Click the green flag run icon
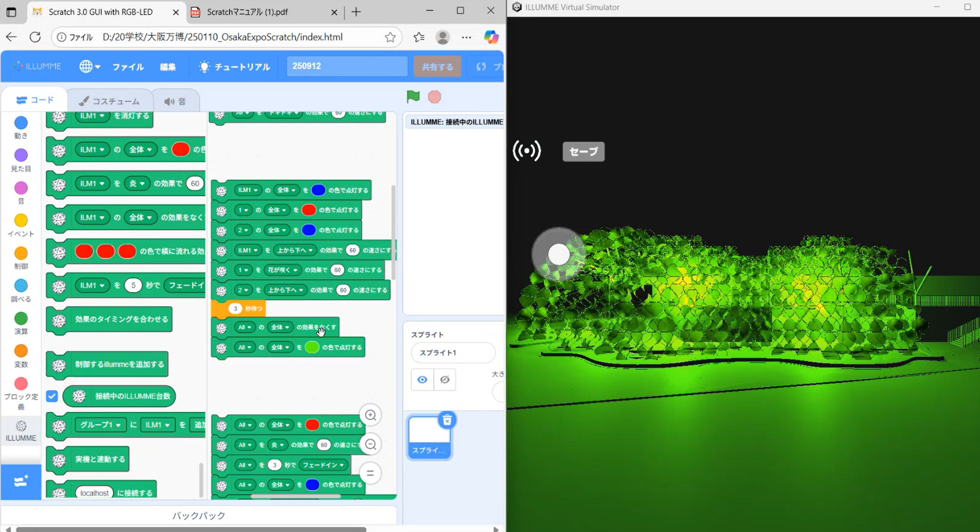The image size is (980, 532). coord(413,97)
